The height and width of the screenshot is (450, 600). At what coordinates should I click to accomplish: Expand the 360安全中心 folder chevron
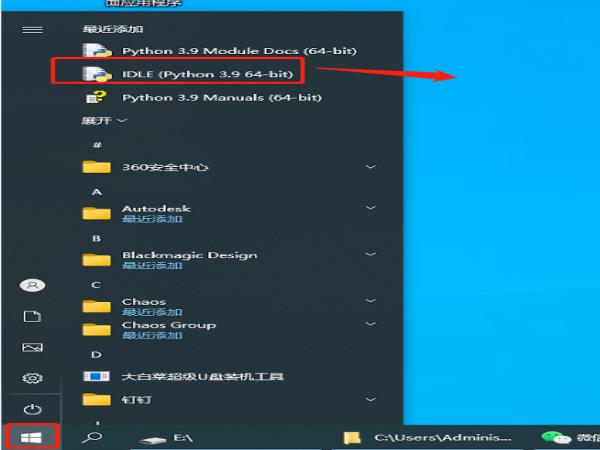point(370,167)
